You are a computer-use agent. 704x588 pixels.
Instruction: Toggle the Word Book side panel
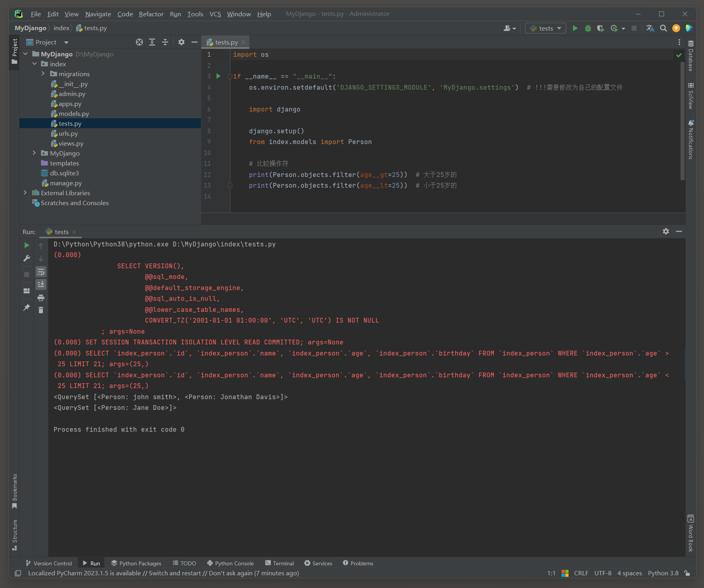[691, 533]
